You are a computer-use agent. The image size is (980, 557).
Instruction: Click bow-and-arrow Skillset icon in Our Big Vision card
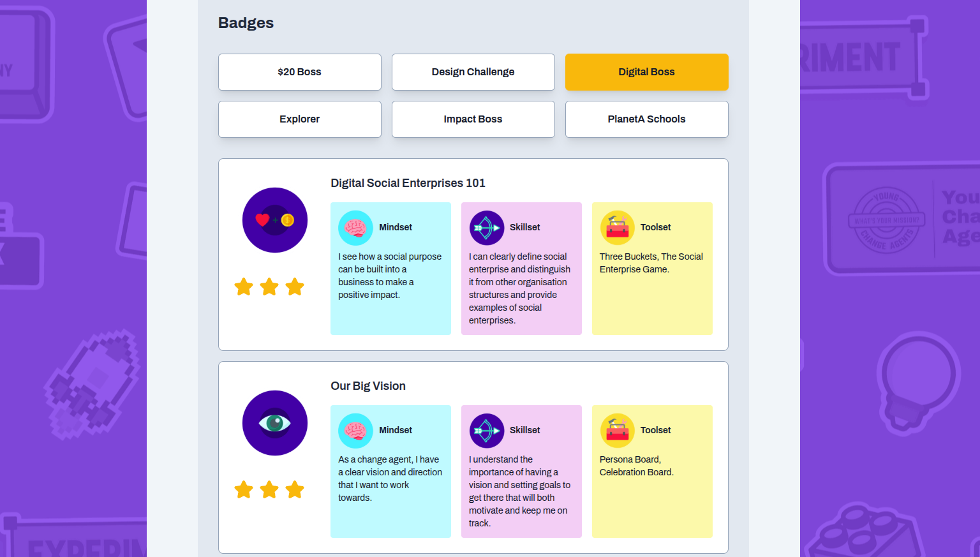(x=487, y=431)
